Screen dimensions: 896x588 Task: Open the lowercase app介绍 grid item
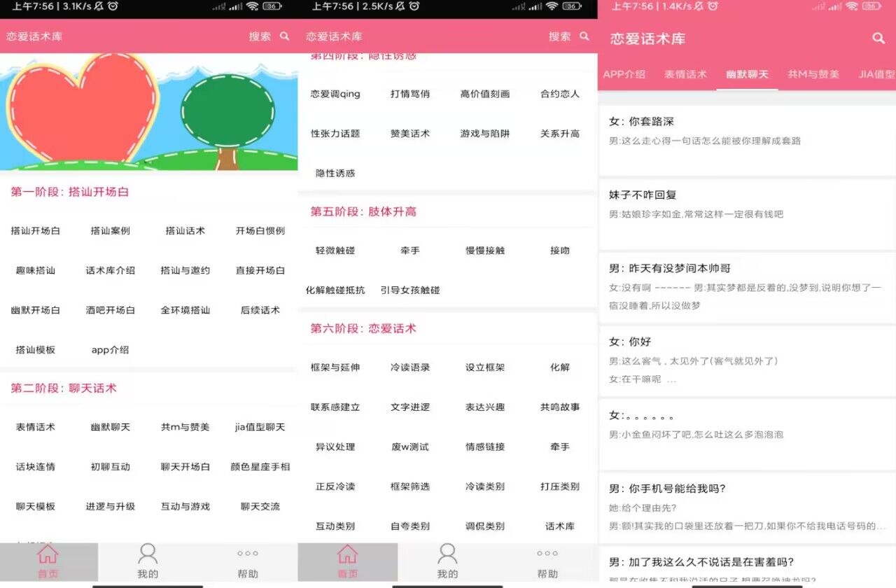pos(110,350)
